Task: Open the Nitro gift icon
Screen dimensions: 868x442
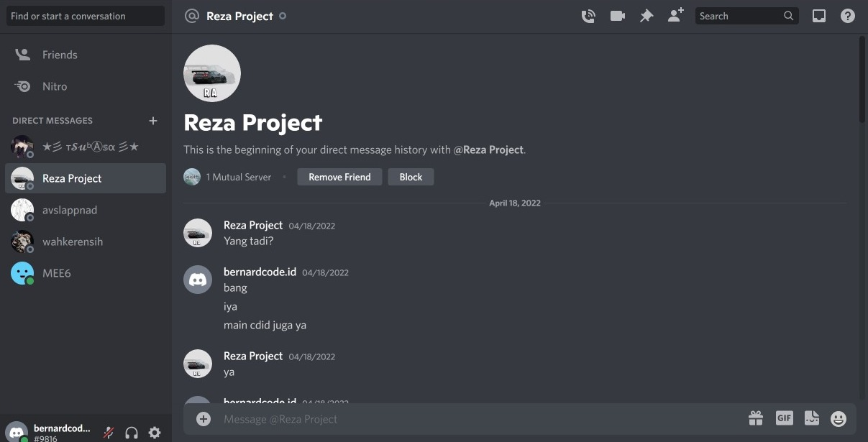Action: (x=755, y=418)
